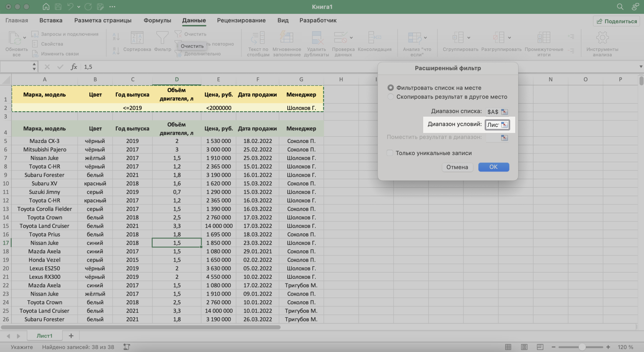
Task: Click the insert function fx icon
Action: click(x=74, y=67)
